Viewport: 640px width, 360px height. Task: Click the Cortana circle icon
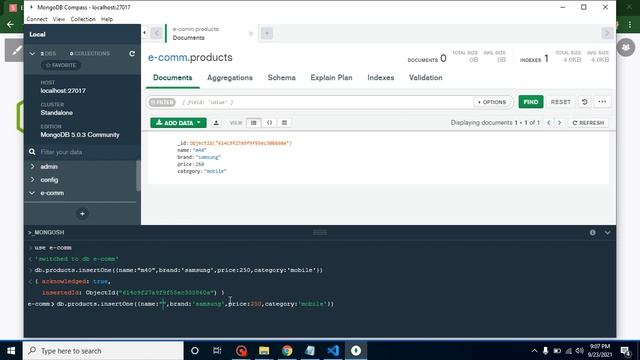(x=195, y=351)
